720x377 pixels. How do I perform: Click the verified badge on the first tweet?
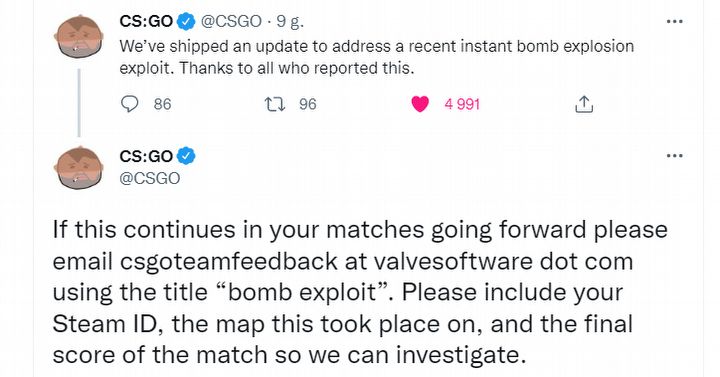pyautogui.click(x=186, y=22)
